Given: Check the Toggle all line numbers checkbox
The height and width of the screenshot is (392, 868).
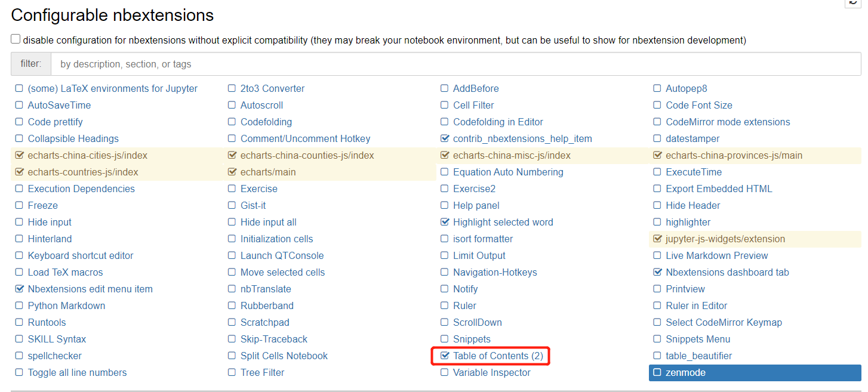Looking at the screenshot, I should coord(19,373).
